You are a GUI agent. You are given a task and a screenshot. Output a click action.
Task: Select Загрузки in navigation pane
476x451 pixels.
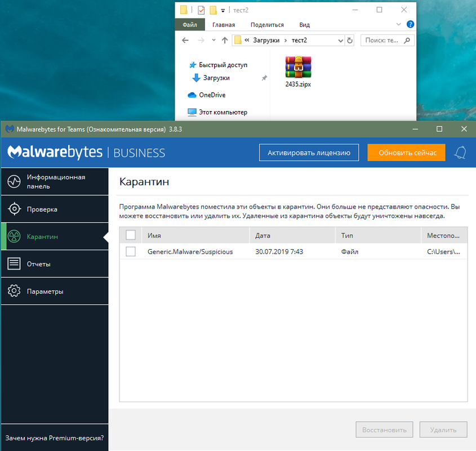click(216, 78)
